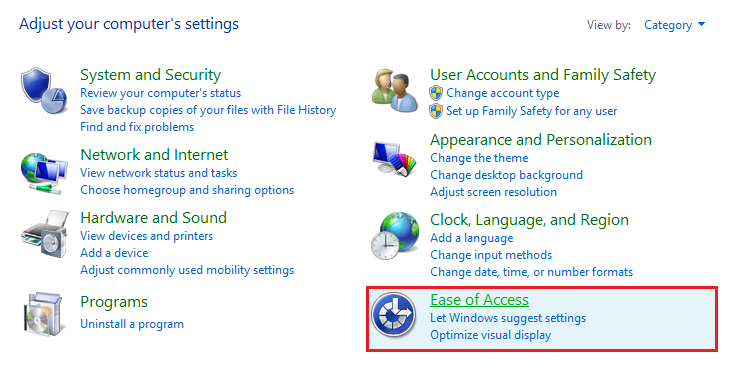Viewport: 734px width, 365px height.
Task: Click the shield icon beside Change account type
Action: (436, 93)
